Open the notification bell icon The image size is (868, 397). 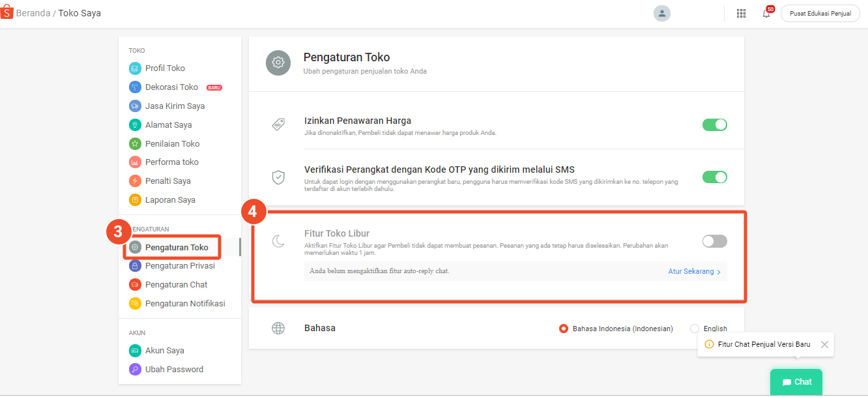pyautogui.click(x=766, y=14)
